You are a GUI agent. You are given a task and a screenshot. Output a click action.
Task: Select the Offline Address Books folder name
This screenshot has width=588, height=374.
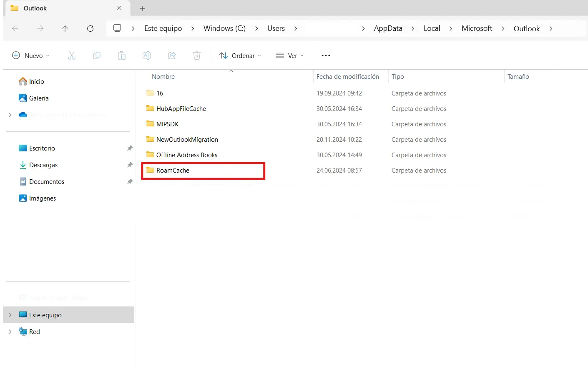click(x=187, y=155)
